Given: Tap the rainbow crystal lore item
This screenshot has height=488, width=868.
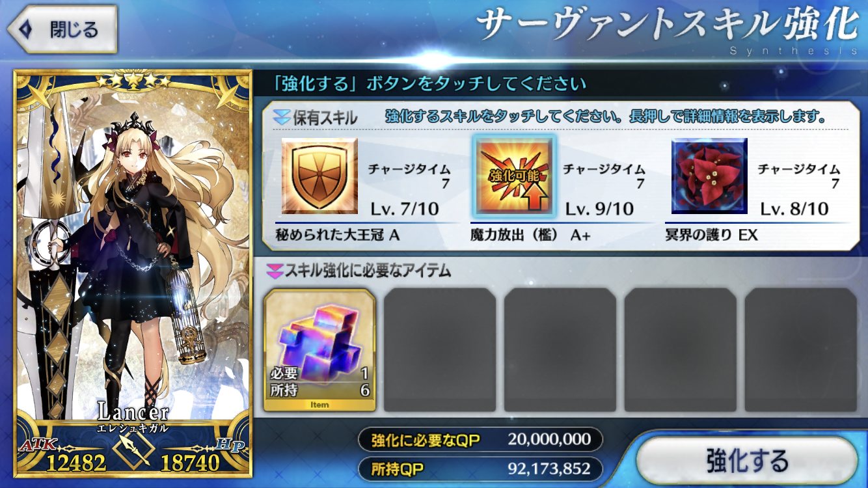Looking at the screenshot, I should pos(319,350).
